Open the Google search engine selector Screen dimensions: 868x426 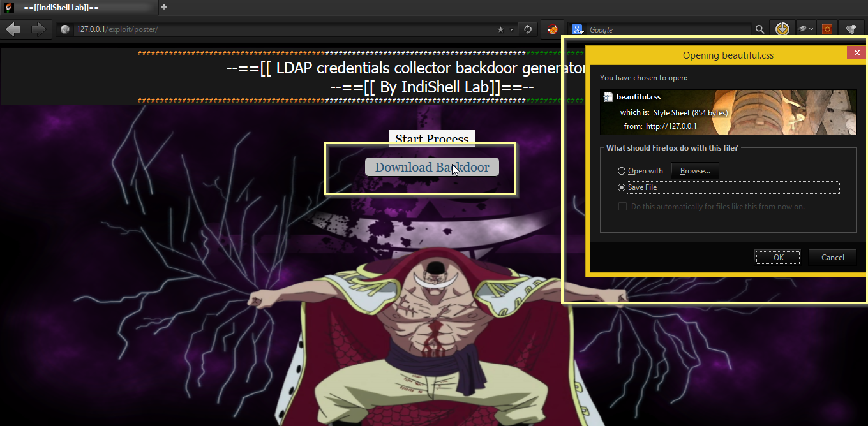(x=578, y=29)
